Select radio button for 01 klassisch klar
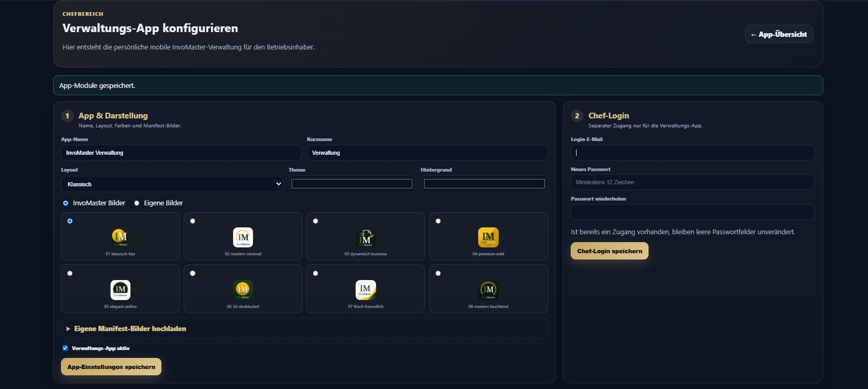 pos(70,221)
